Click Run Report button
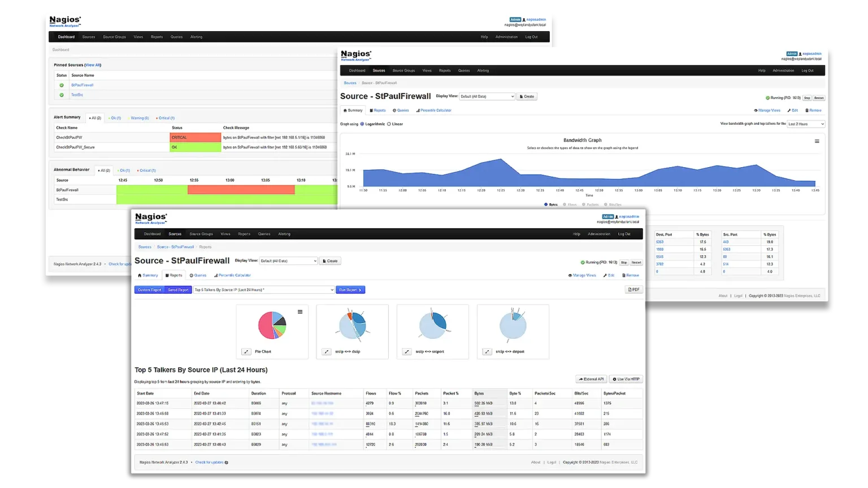 tap(350, 290)
